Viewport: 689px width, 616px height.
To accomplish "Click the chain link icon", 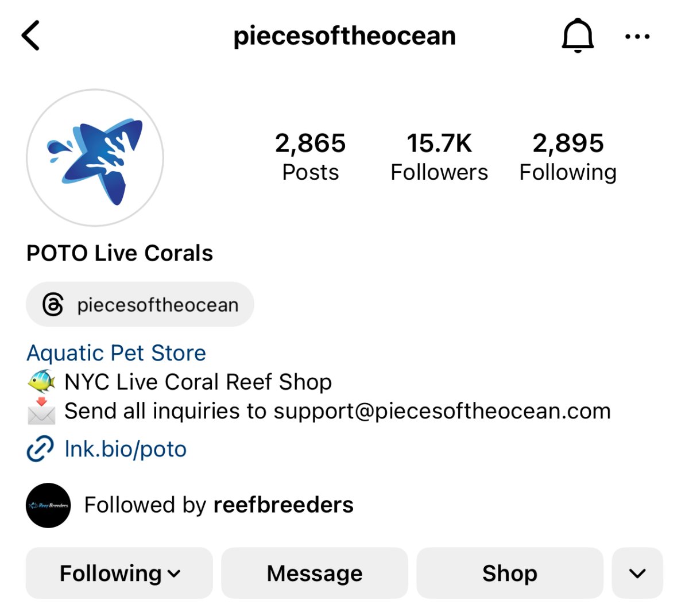I will [40, 449].
